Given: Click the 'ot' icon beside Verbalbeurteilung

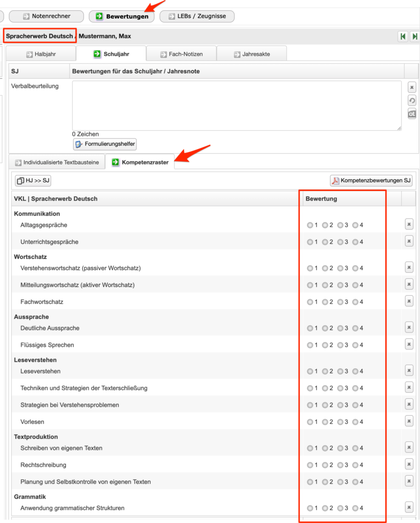Looking at the screenshot, I should (412, 114).
